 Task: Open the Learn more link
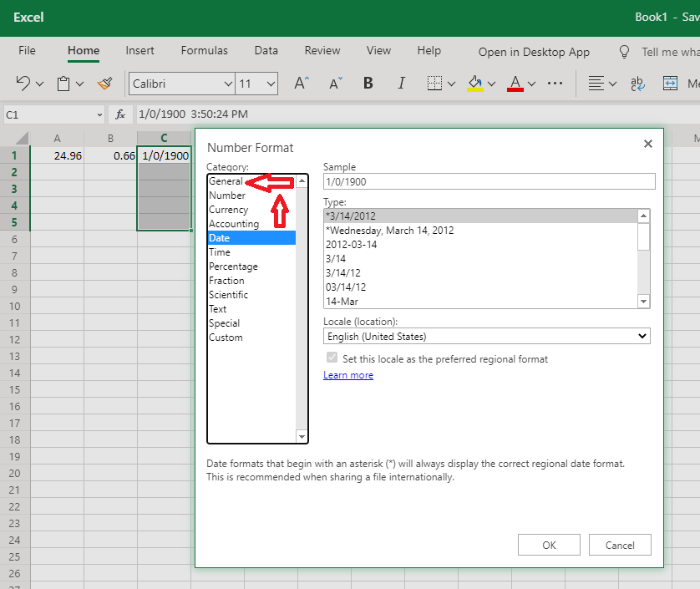pyautogui.click(x=348, y=375)
